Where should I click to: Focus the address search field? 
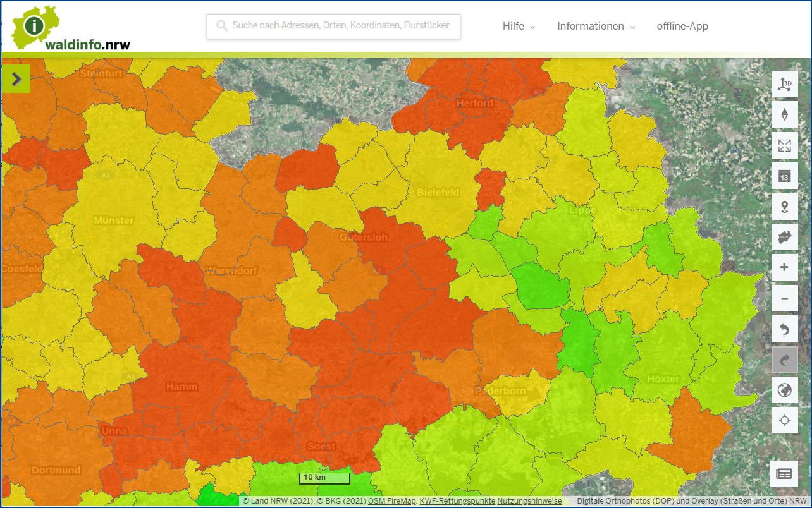pyautogui.click(x=333, y=26)
